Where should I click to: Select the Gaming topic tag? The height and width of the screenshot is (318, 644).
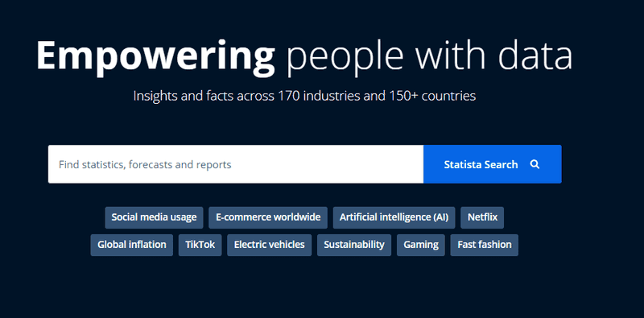[x=420, y=245]
